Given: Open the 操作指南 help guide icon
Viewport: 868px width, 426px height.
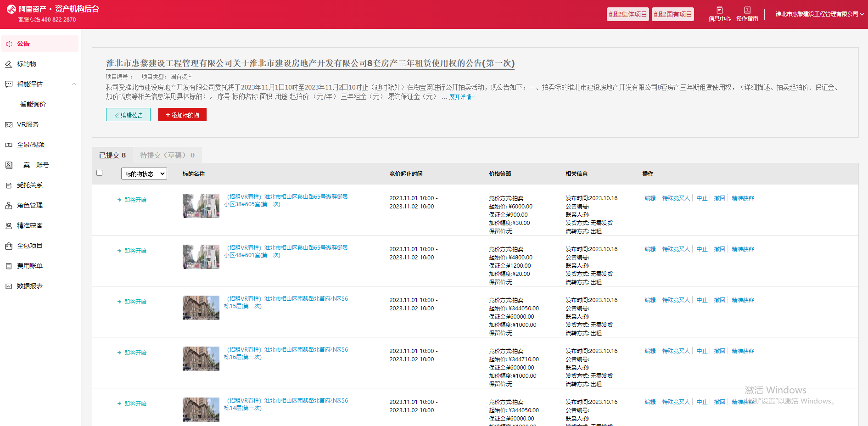Looking at the screenshot, I should 747,11.
